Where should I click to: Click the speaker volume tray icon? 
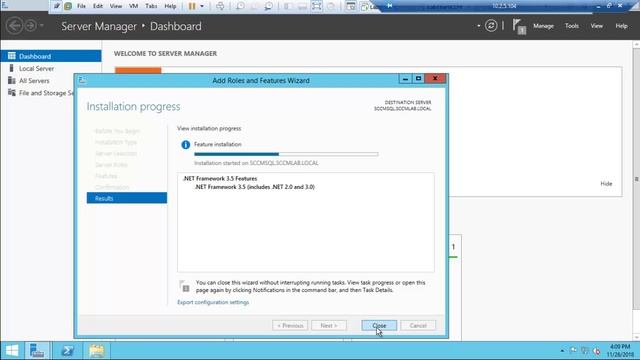click(596, 351)
